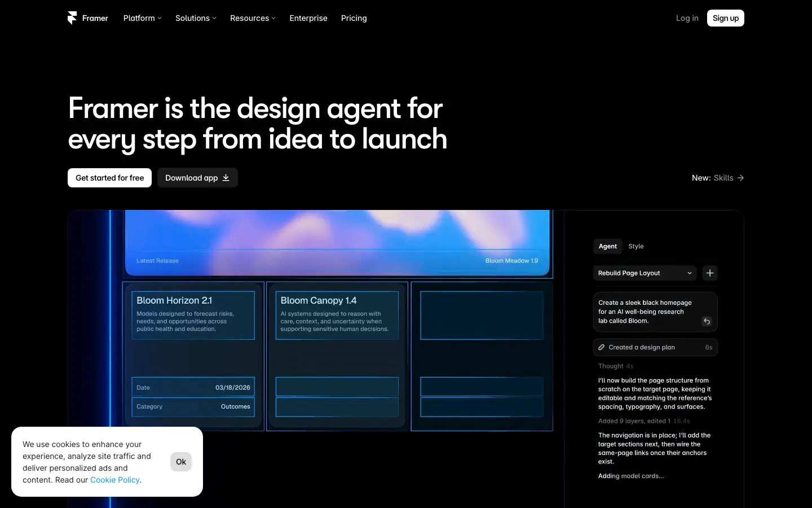812x508 pixels.
Task: Select the Bloom Horizon 2.1 card title
Action: [174, 300]
